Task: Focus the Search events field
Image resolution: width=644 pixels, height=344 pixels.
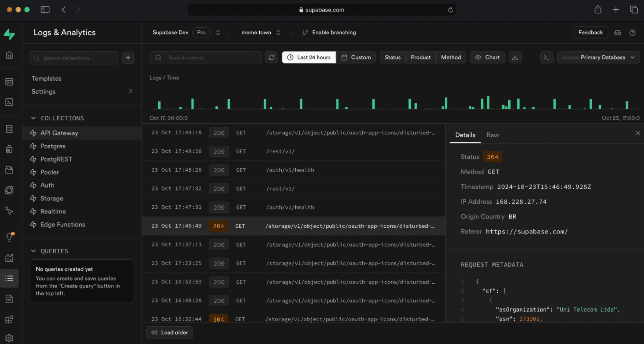Action: [205, 57]
